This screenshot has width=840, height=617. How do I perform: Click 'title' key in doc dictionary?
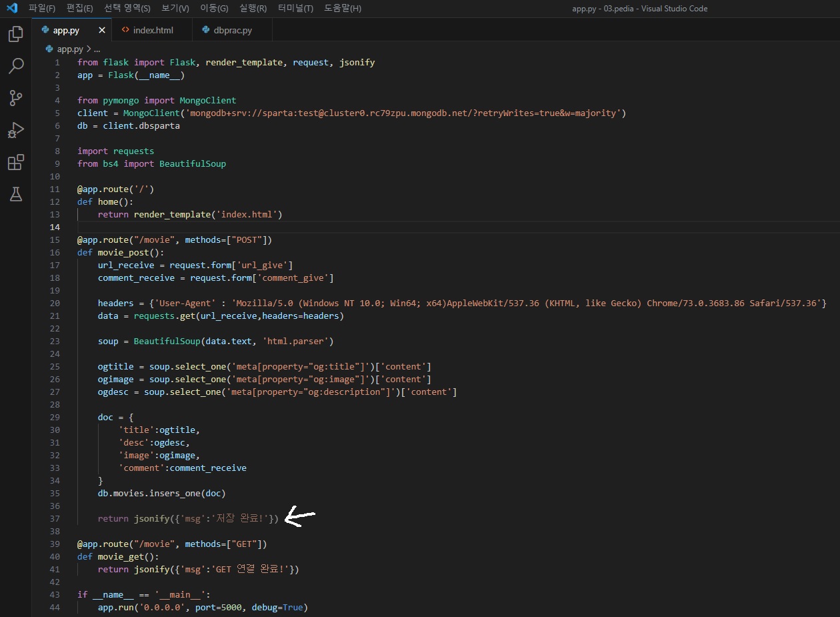[136, 430]
